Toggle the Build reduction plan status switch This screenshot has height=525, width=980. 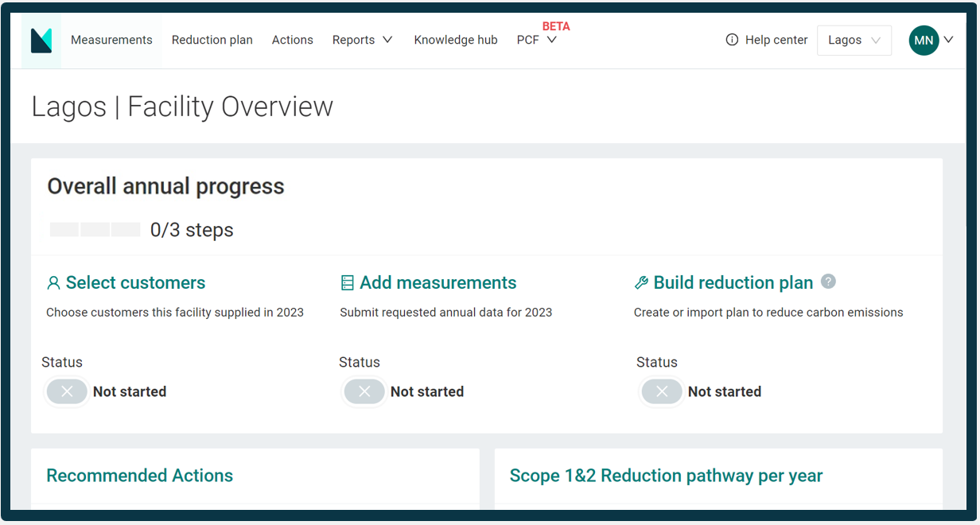click(x=662, y=391)
